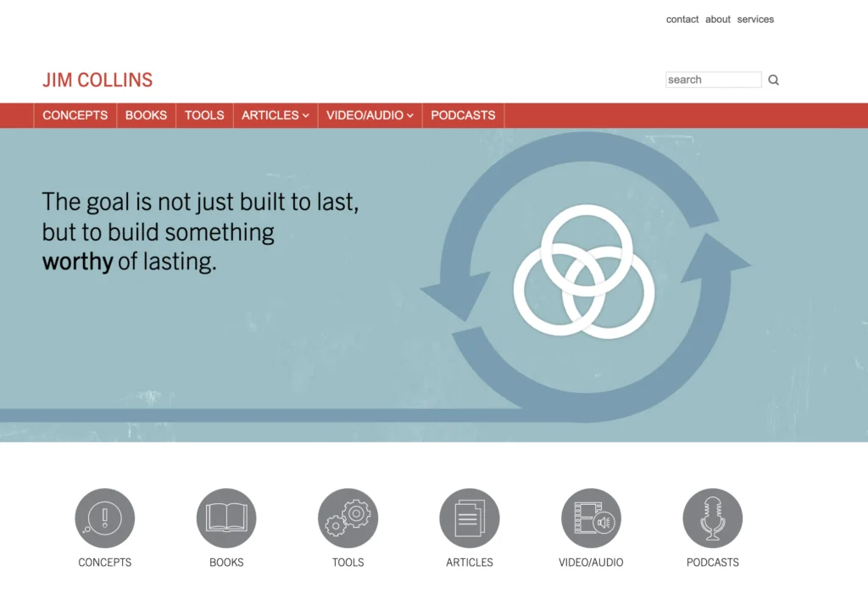Focus the search text field

tap(713, 80)
